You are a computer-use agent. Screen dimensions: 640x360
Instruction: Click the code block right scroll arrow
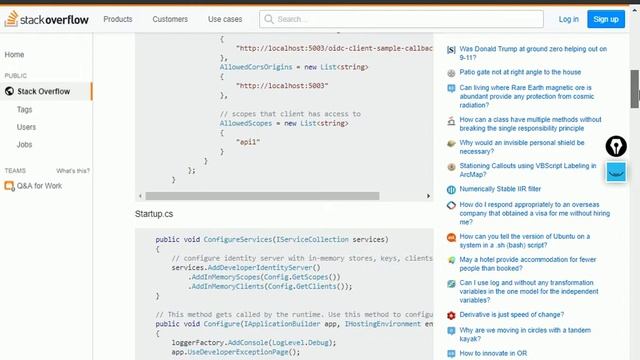click(428, 196)
